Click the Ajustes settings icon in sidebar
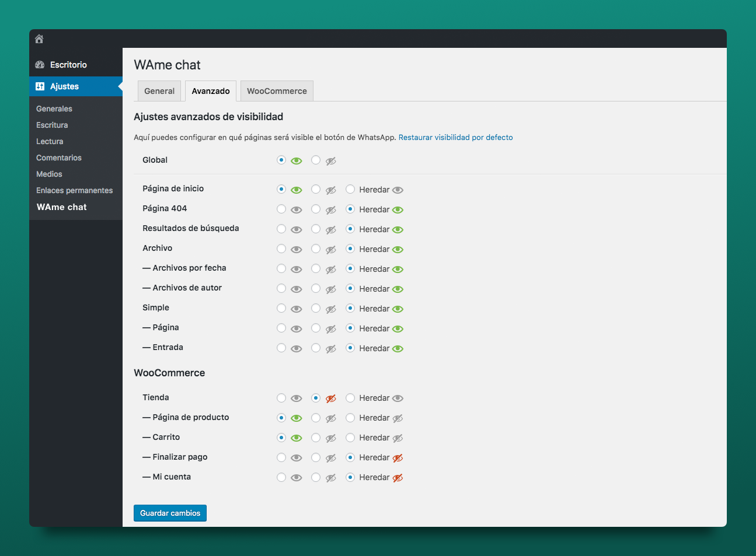 [x=40, y=86]
